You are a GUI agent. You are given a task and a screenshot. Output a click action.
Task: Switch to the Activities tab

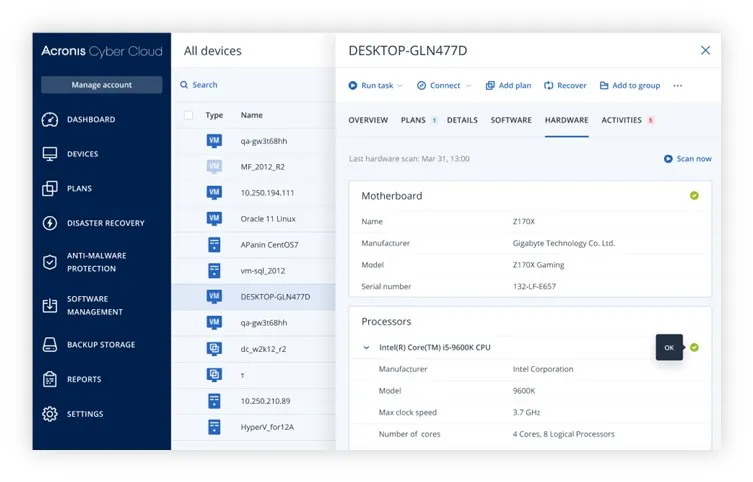coord(621,120)
